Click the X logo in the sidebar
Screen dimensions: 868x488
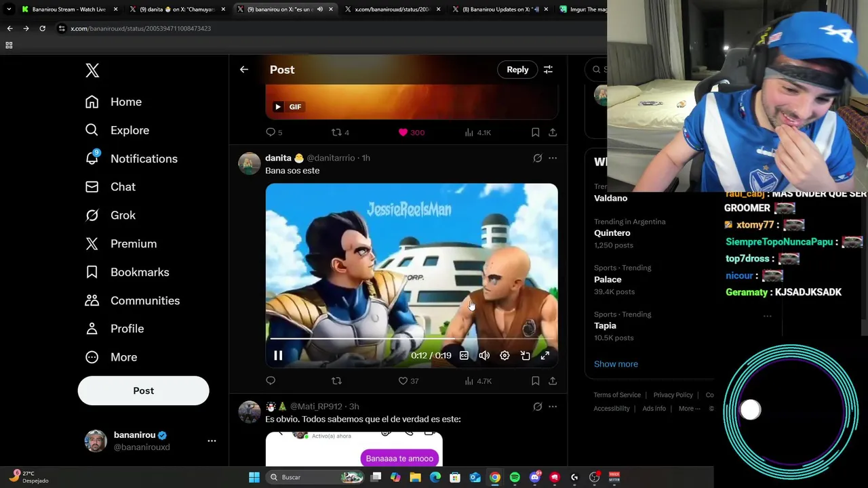[92, 70]
